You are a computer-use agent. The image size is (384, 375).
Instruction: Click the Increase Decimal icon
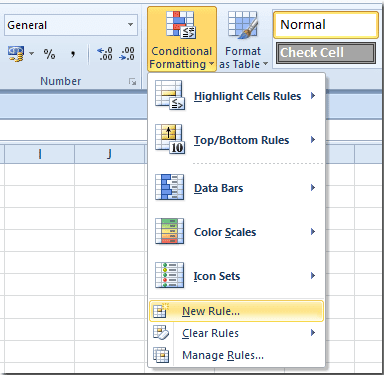point(105,54)
